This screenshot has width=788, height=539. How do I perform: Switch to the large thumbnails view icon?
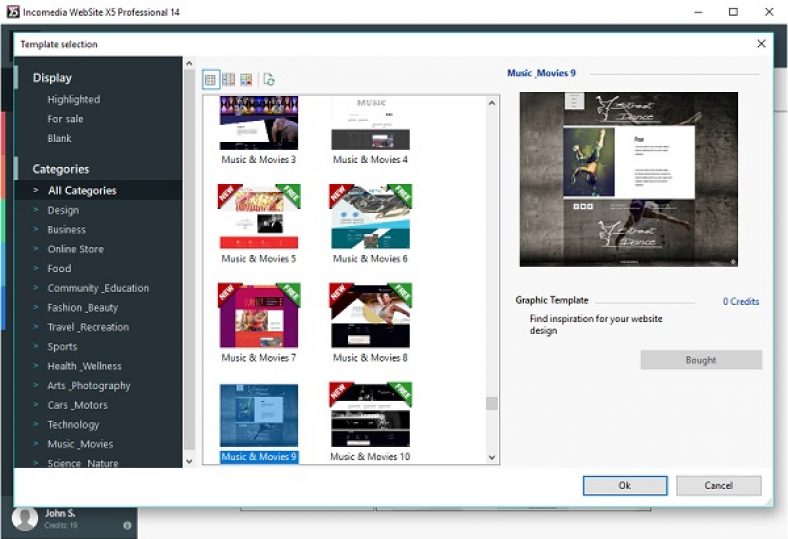pyautogui.click(x=246, y=79)
